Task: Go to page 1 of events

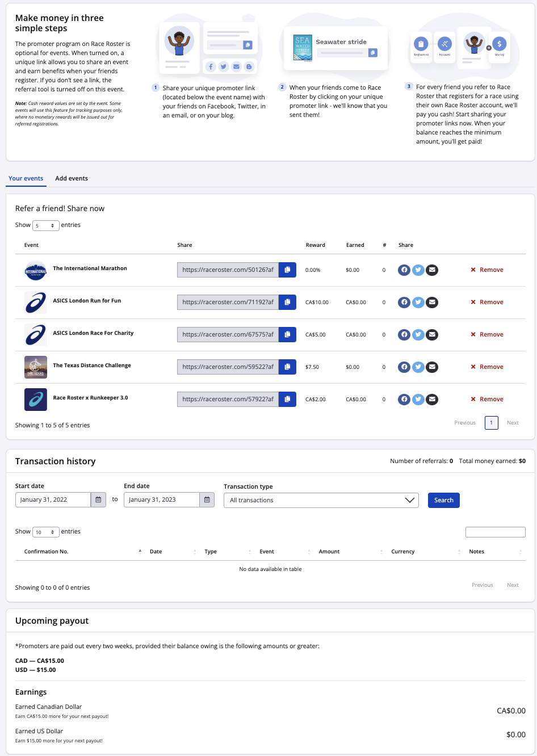Action: pos(491,423)
